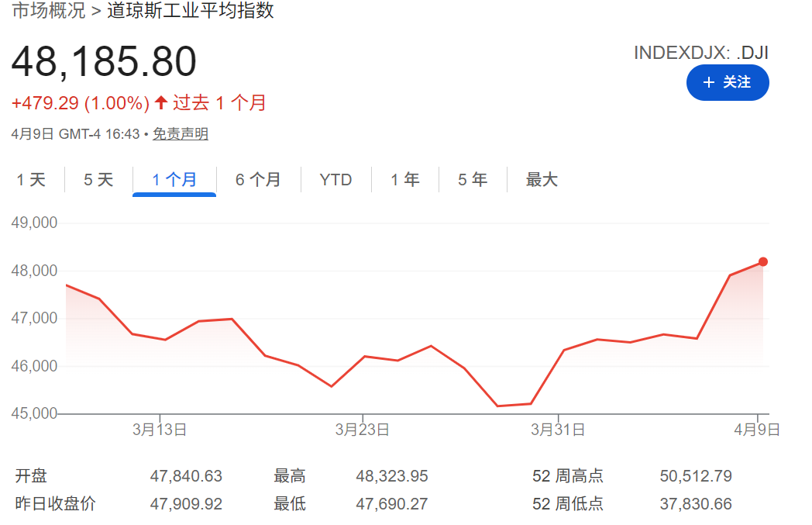Screen dimensions: 812x525
Task: Select the 5 年 chart range
Action: pos(472,179)
